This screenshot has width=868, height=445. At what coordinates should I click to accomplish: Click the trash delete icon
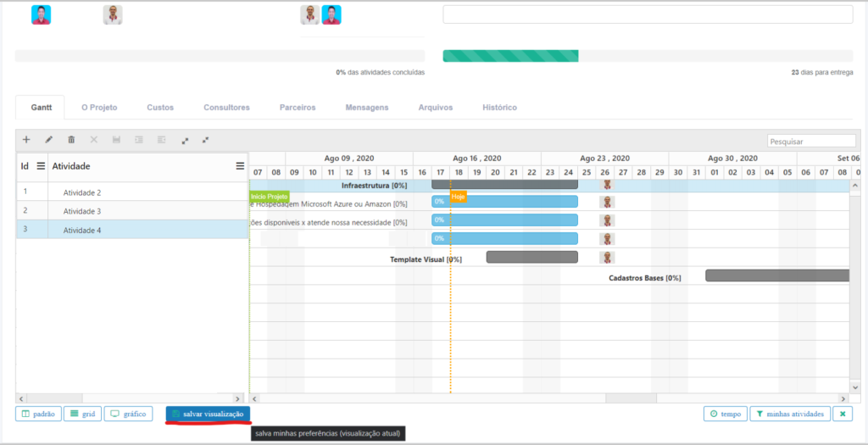click(71, 140)
